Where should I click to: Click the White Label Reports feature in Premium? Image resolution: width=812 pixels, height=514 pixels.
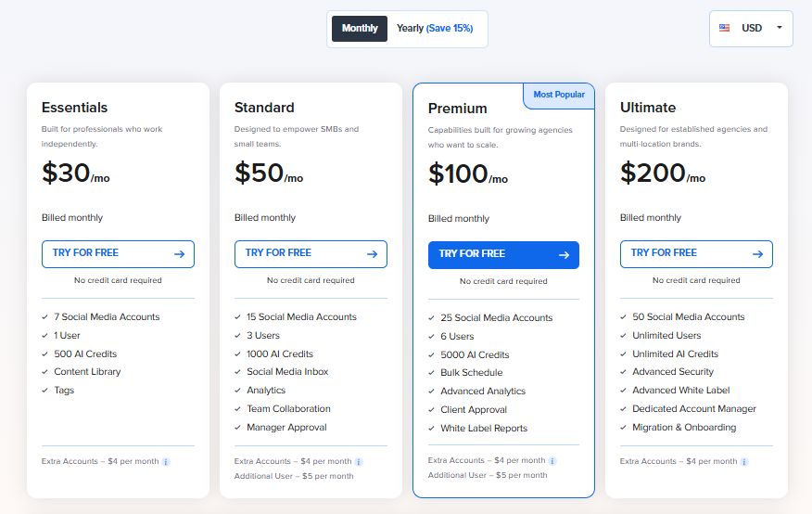click(484, 429)
